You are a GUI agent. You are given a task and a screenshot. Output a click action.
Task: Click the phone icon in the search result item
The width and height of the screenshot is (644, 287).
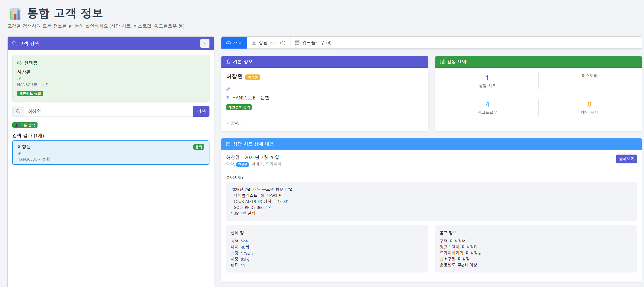pyautogui.click(x=19, y=153)
